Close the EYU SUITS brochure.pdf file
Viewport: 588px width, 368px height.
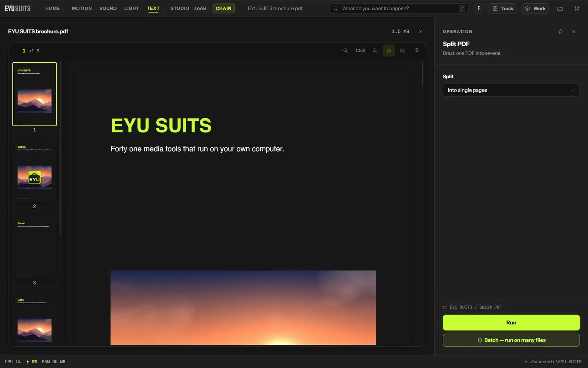(x=420, y=32)
